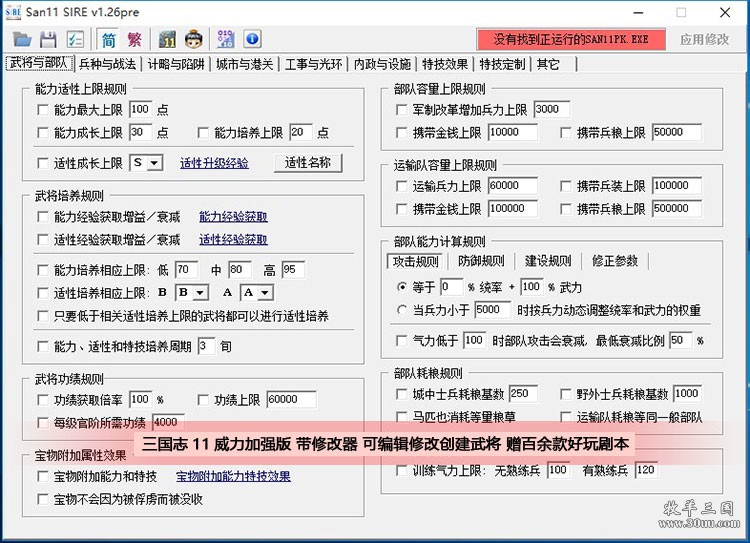Viewport: 750px width, 543px height.
Task: Check 城中士兵耗粮基数 option
Action: point(401,394)
